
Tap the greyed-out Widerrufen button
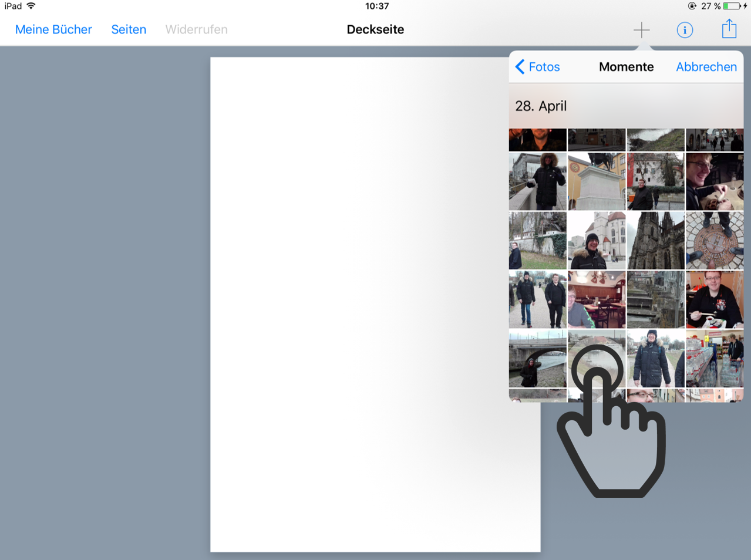[196, 29]
